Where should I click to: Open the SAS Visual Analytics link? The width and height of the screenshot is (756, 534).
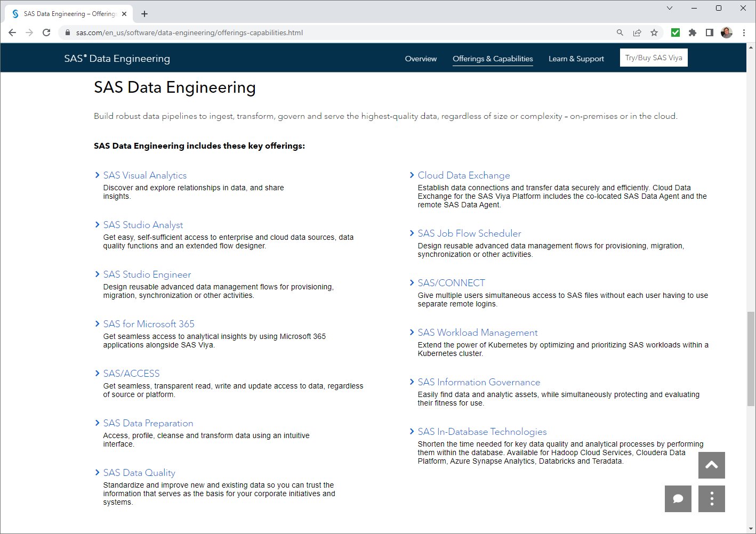click(145, 175)
